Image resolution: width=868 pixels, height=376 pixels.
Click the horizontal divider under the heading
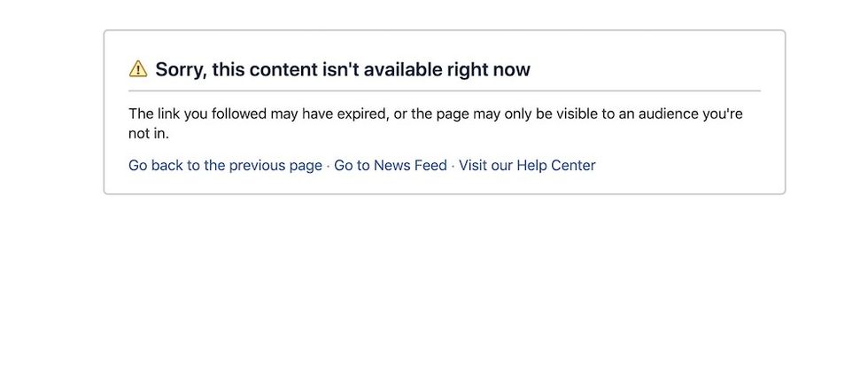point(445,90)
